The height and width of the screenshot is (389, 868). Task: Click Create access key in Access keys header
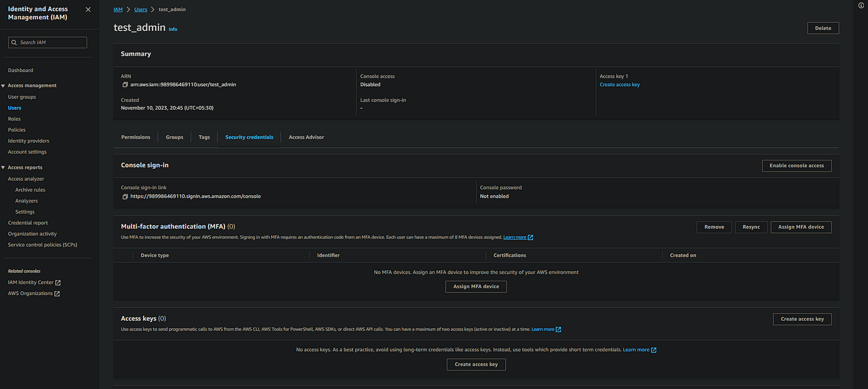[x=802, y=319]
